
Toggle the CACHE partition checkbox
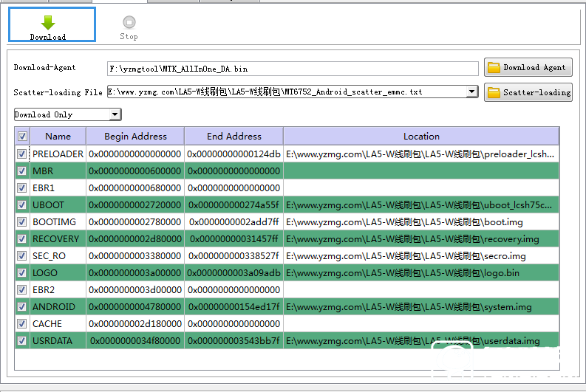[22, 324]
